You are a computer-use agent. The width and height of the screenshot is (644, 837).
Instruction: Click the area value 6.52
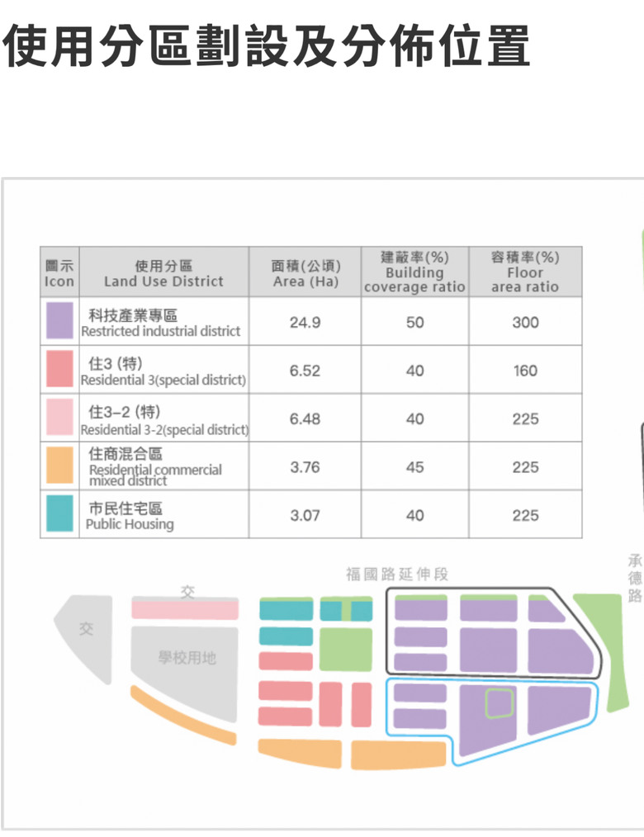[305, 371]
